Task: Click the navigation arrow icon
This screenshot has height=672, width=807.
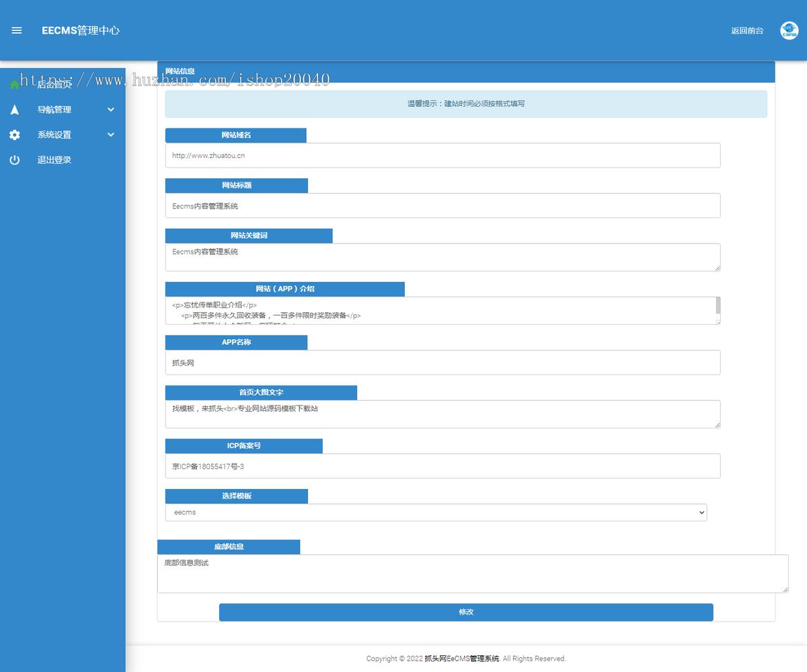Action: click(14, 110)
